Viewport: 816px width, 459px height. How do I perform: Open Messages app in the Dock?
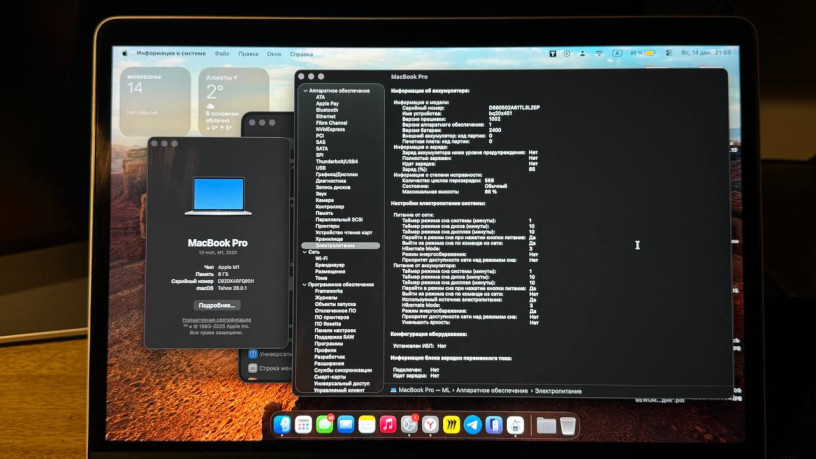click(325, 425)
